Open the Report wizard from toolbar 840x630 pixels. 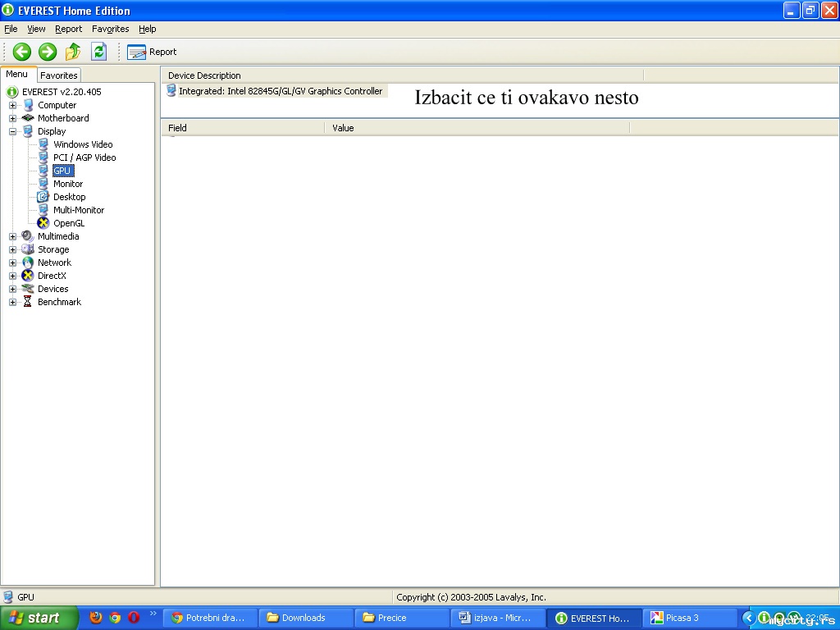pos(152,52)
